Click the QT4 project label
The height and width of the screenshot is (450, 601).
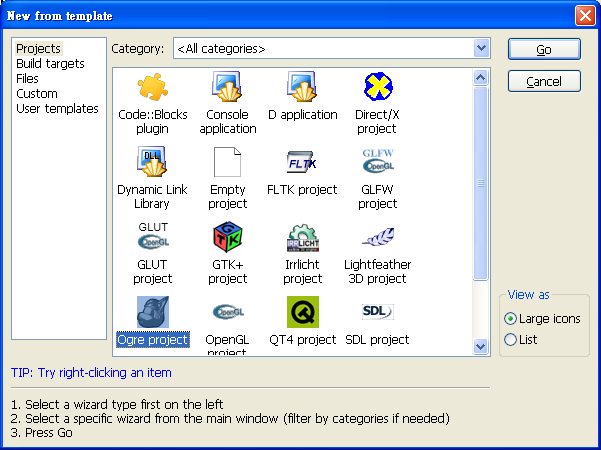303,340
